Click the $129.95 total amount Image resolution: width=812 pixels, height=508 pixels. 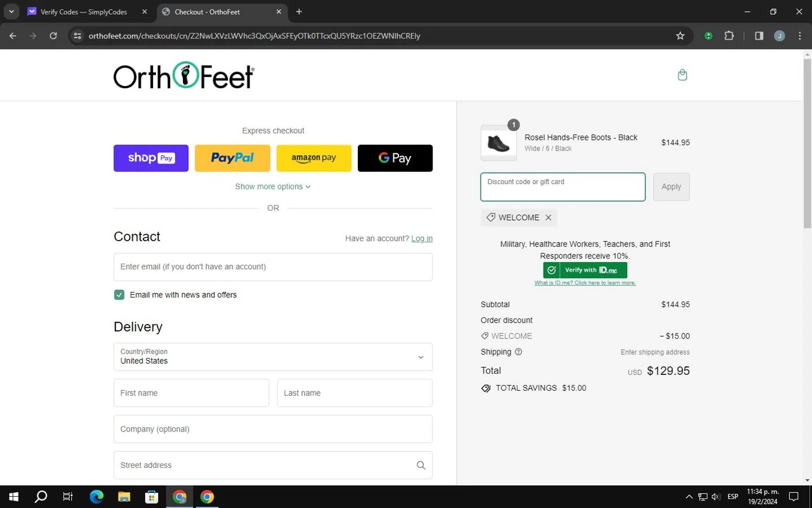pos(668,371)
